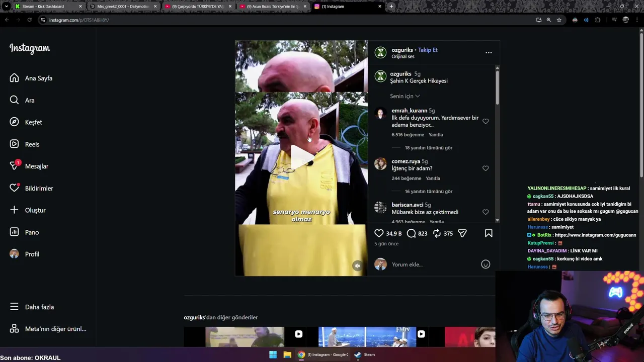Show all 18 replies

coord(429,148)
